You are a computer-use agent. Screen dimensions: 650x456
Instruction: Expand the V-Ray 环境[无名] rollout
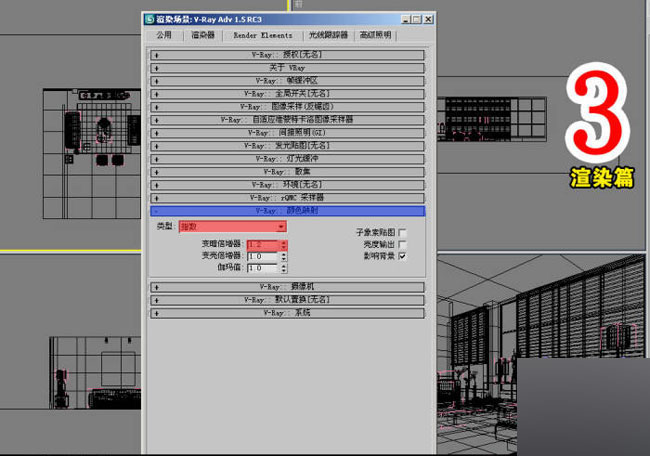(x=287, y=185)
